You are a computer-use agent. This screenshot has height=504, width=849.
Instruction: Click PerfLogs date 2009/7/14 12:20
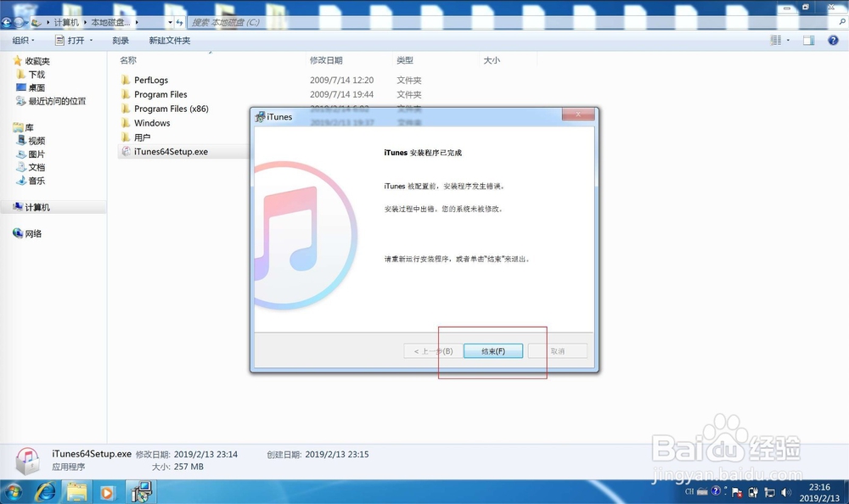(341, 80)
